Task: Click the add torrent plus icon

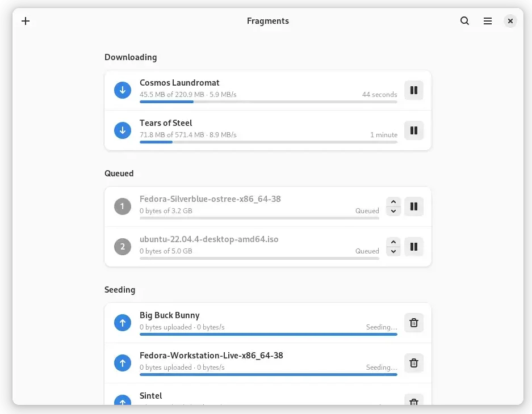Action: [x=26, y=21]
